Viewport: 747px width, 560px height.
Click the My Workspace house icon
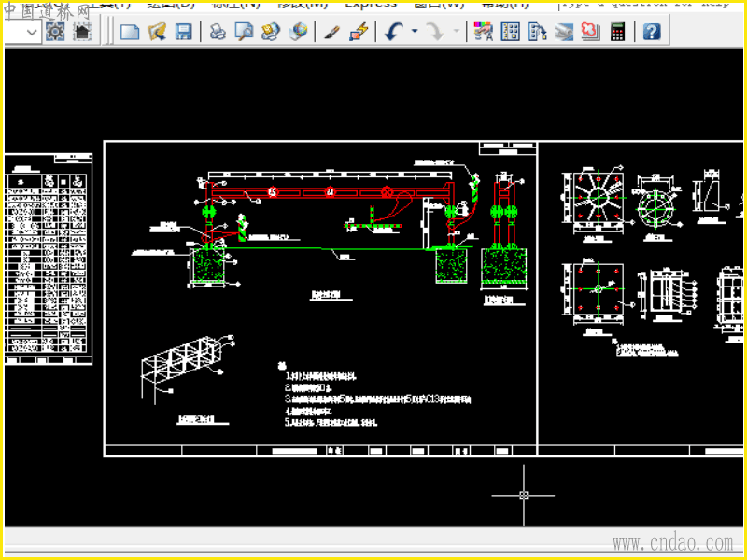(x=82, y=33)
